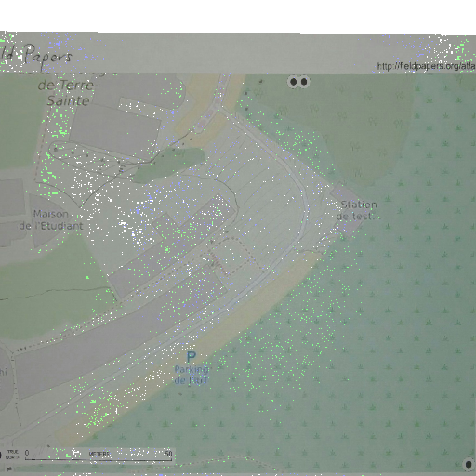Click the 0 mark on scale bar
The width and height of the screenshot is (476, 476).
[x=27, y=453]
